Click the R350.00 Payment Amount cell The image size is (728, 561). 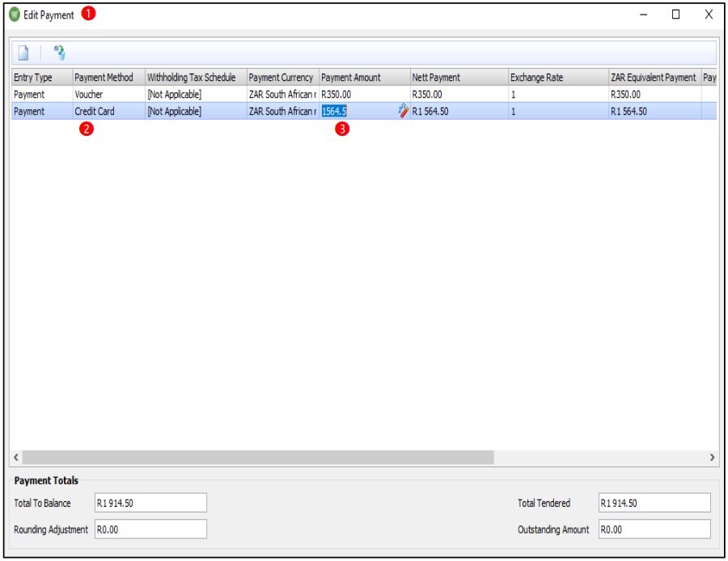coord(365,95)
